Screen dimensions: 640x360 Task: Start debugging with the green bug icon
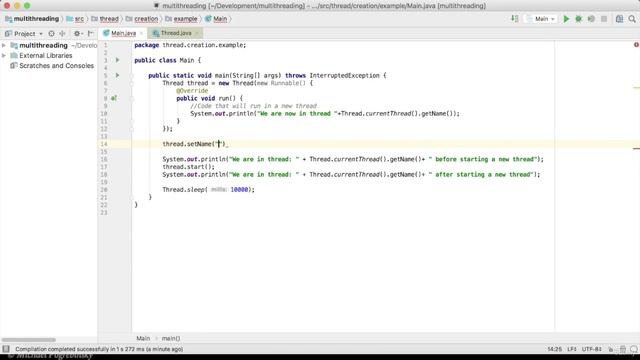[x=578, y=19]
